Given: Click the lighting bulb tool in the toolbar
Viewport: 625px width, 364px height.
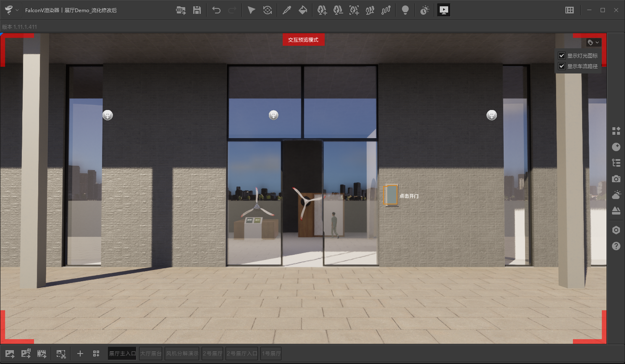Looking at the screenshot, I should coord(405,10).
